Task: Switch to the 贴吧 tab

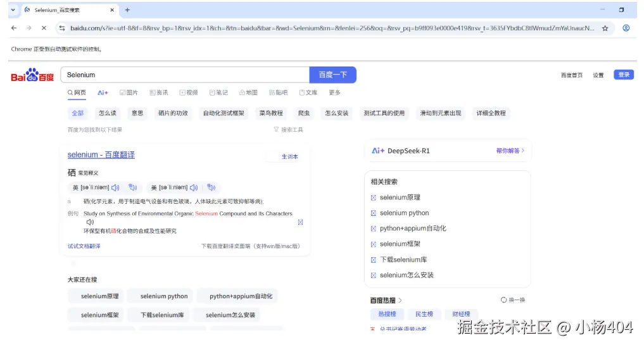Action: (279, 93)
